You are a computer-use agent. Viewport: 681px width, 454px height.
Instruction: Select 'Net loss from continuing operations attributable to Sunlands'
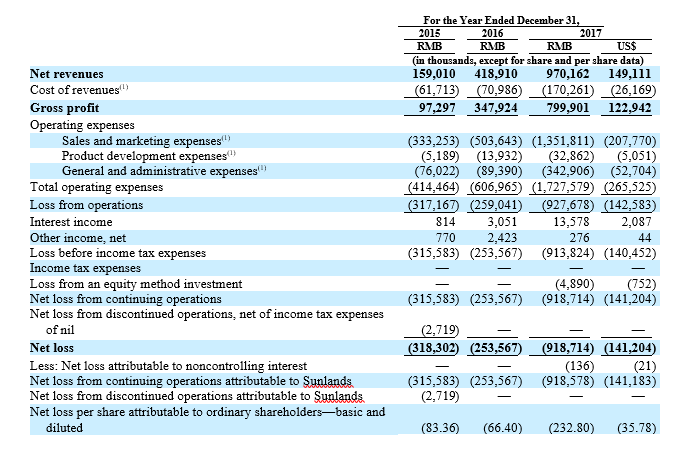click(x=190, y=381)
